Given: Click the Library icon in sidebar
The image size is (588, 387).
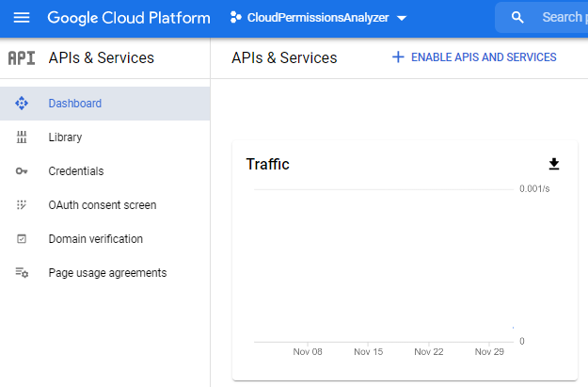Looking at the screenshot, I should (22, 137).
